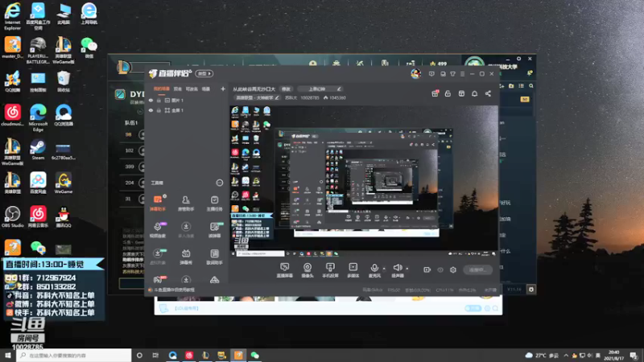
Task: Open the notification bell icon
Action: (474, 93)
